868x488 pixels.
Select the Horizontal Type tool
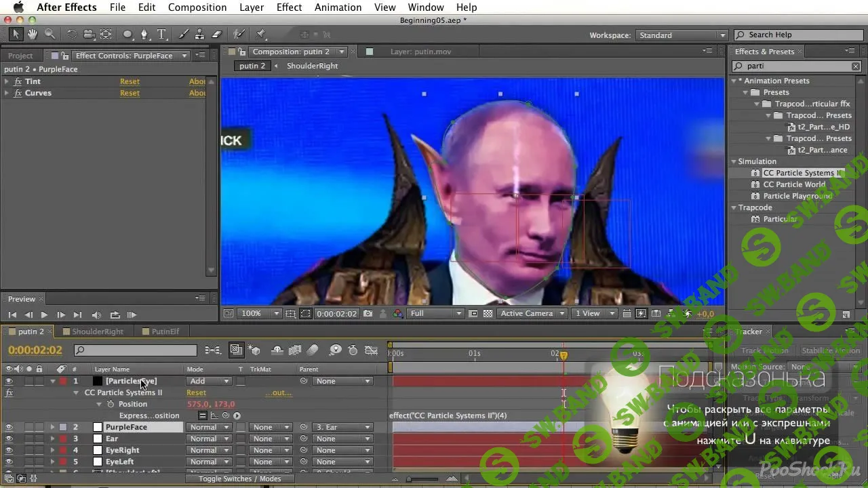pyautogui.click(x=162, y=34)
